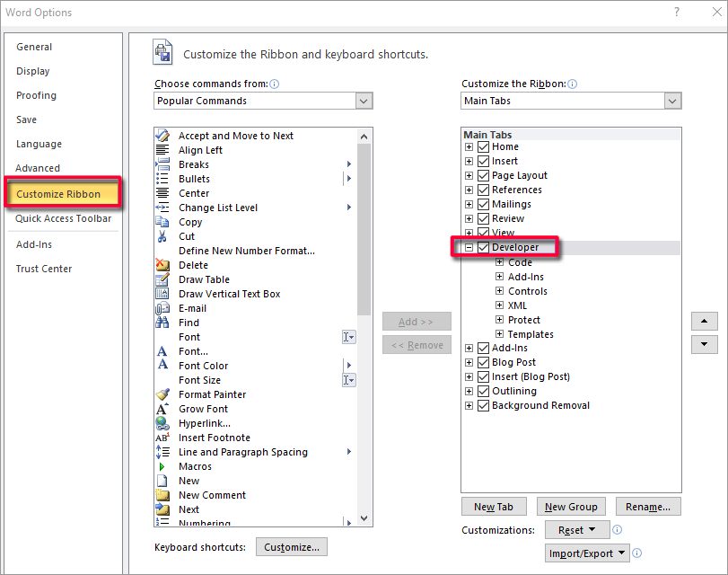
Task: Toggle the References checkbox
Action: [x=483, y=190]
